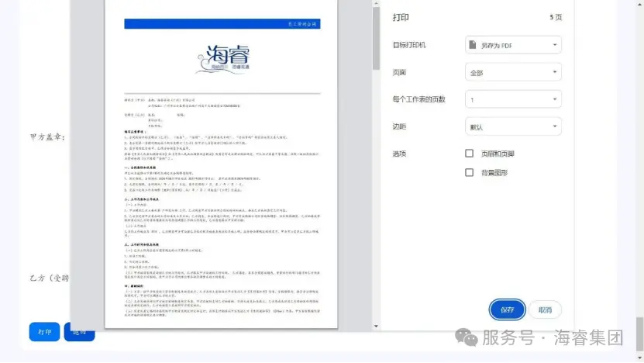Viewport: 644px width, 363px height.
Task: Toggle the 背景图形 checkbox
Action: [x=469, y=172]
